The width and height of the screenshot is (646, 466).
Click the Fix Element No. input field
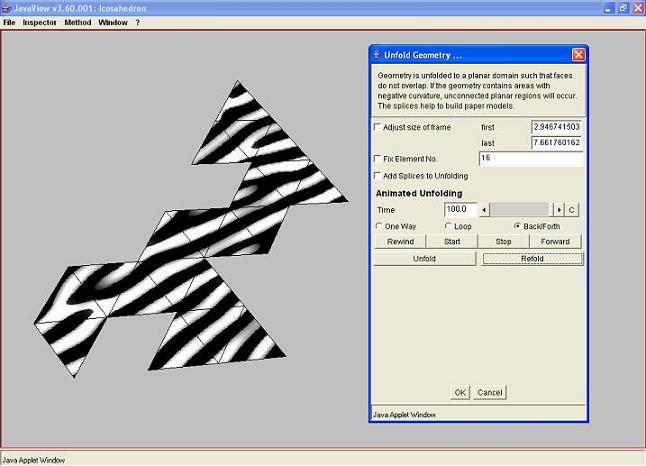(x=530, y=159)
